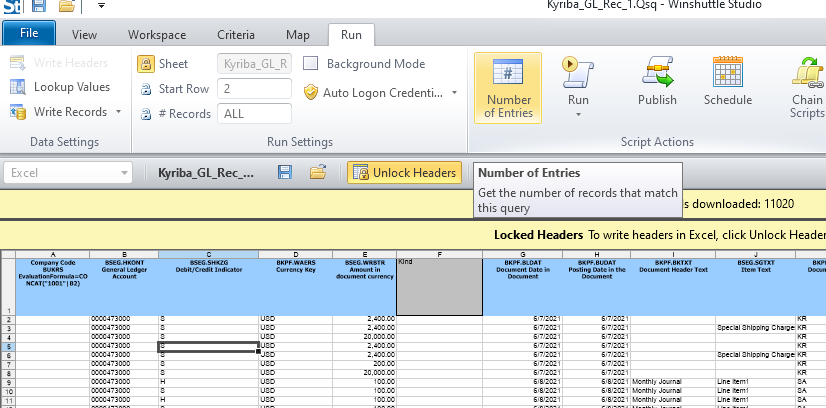Toggle the Unlock Headers button
This screenshot has height=408, width=826.
pyautogui.click(x=405, y=173)
